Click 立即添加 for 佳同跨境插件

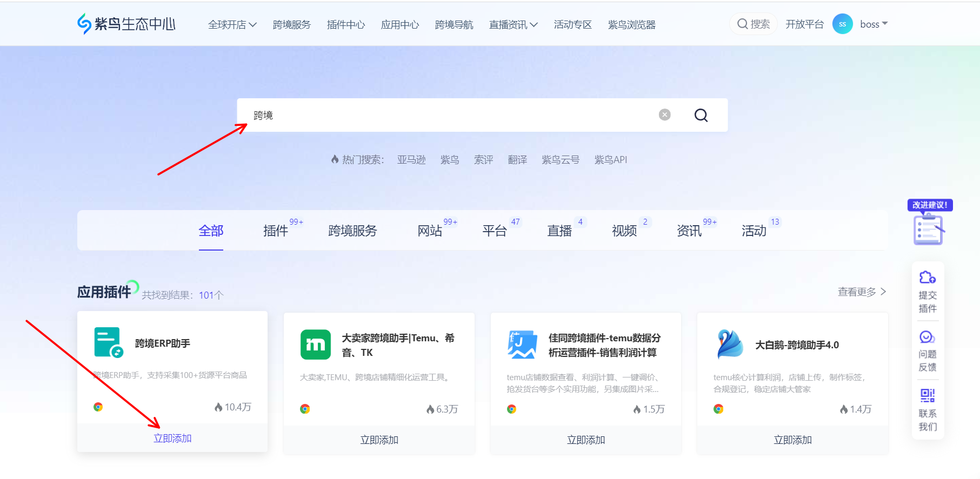click(x=586, y=440)
